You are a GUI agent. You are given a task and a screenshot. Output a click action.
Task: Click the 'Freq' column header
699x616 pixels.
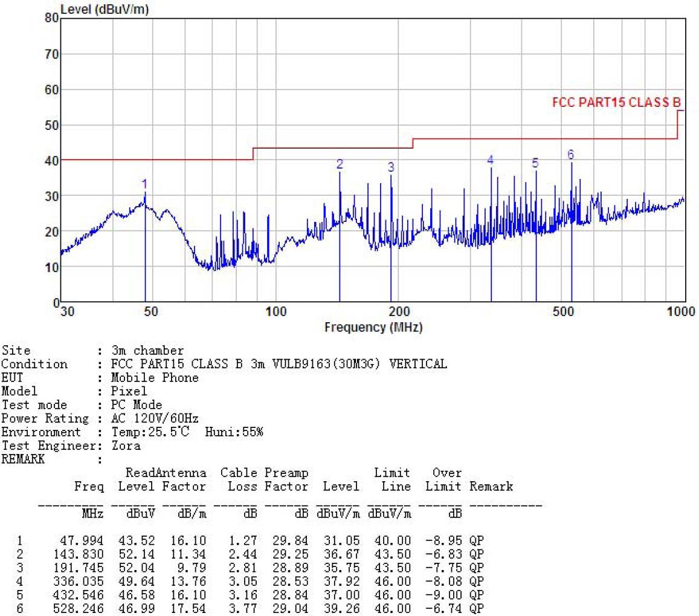(89, 486)
